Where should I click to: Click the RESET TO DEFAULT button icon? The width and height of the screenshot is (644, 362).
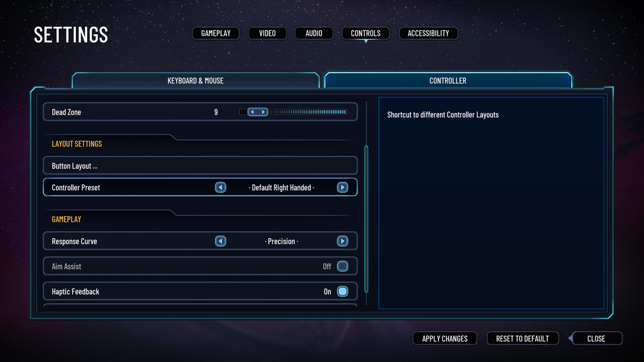522,338
